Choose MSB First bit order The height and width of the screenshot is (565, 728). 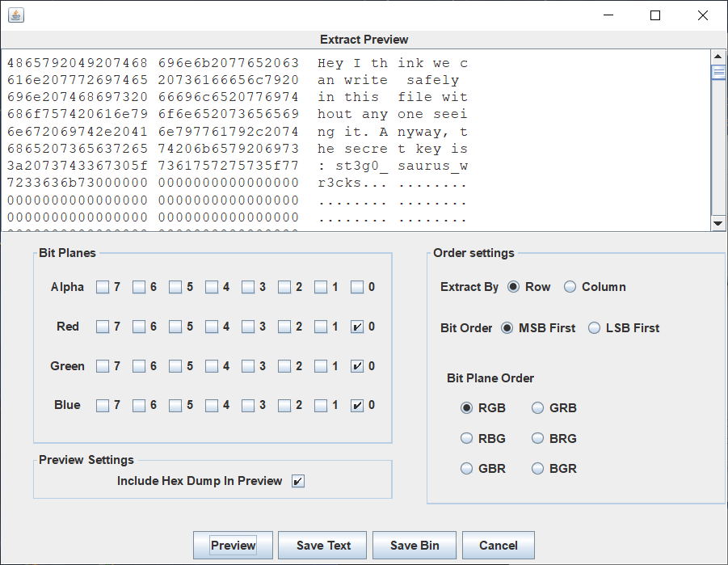[x=507, y=328]
